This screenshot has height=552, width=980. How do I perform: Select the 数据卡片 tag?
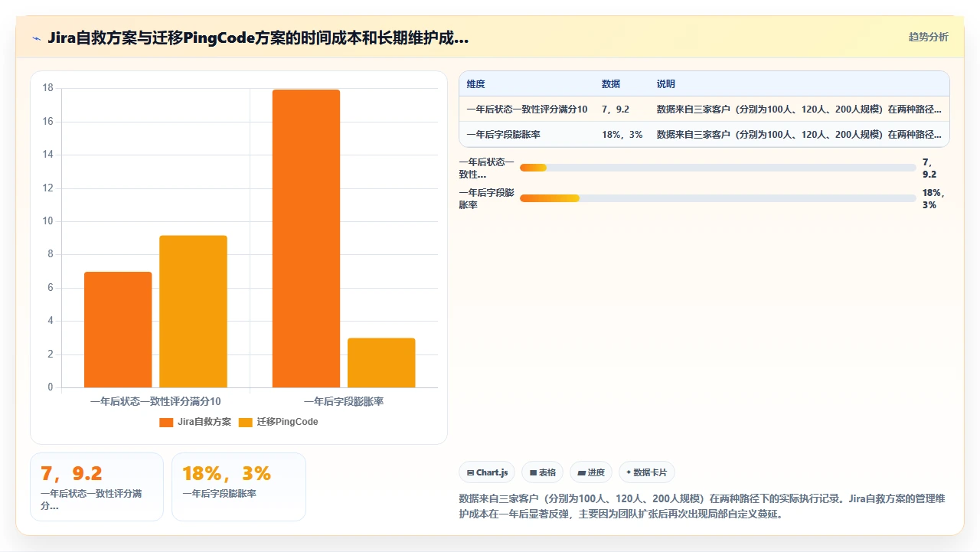coord(647,472)
